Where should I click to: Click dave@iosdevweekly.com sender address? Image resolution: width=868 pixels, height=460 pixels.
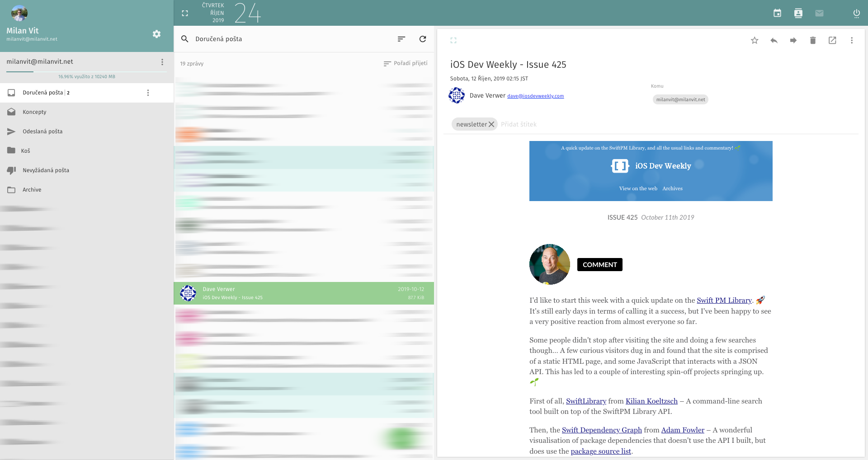click(535, 96)
